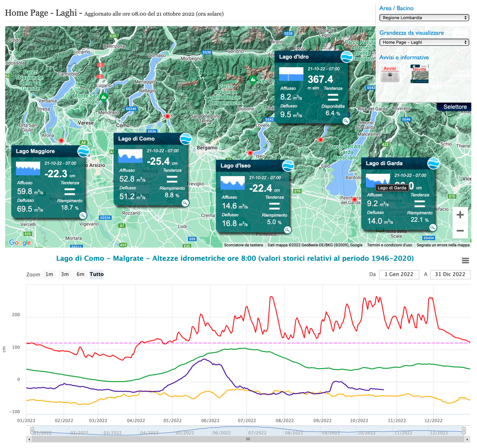Click the Lago d'Iseo mini chart thumbnail
This screenshot has width=477, height=448.
(233, 183)
